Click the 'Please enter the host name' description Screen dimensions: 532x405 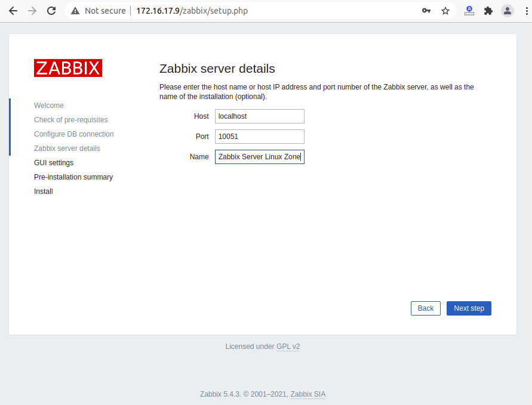(x=316, y=91)
